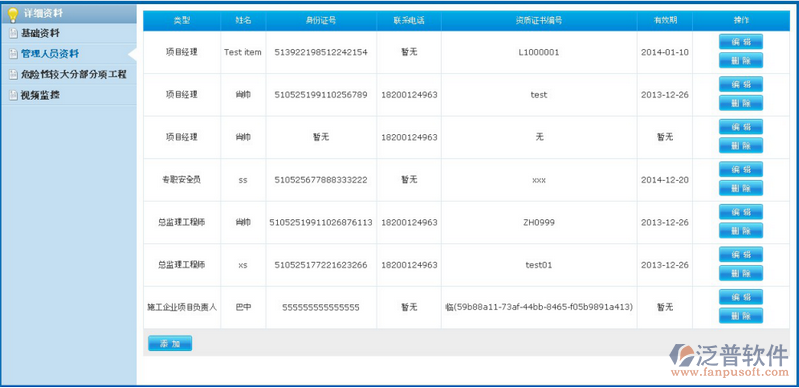Click 编辑 for the 施工企业项目负责人 row
Image resolution: width=799 pixels, height=388 pixels.
click(741, 297)
